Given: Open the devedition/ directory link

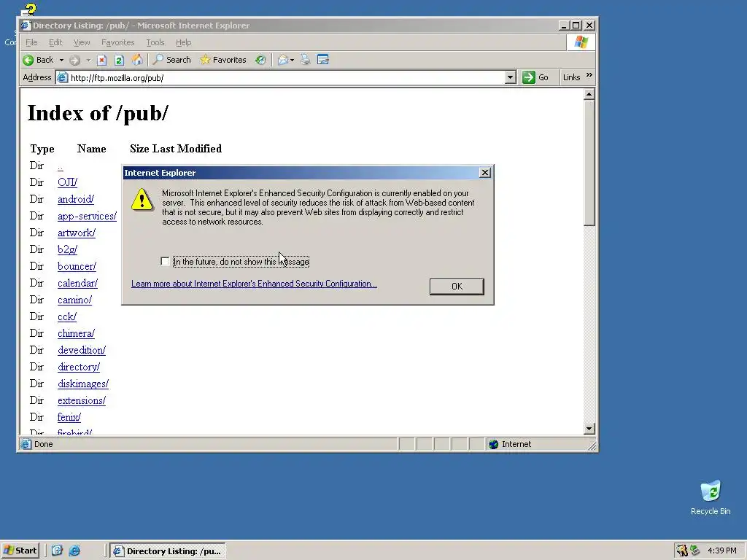Looking at the screenshot, I should click(82, 350).
